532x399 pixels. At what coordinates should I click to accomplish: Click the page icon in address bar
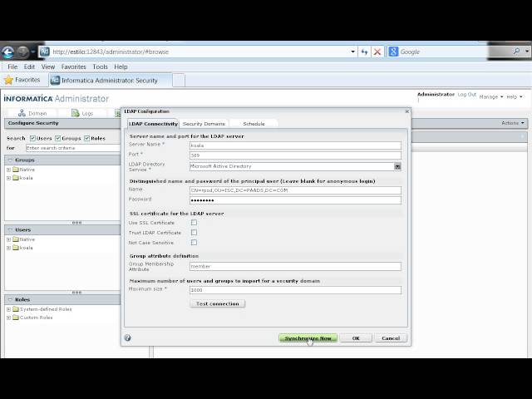pyautogui.click(x=44, y=52)
